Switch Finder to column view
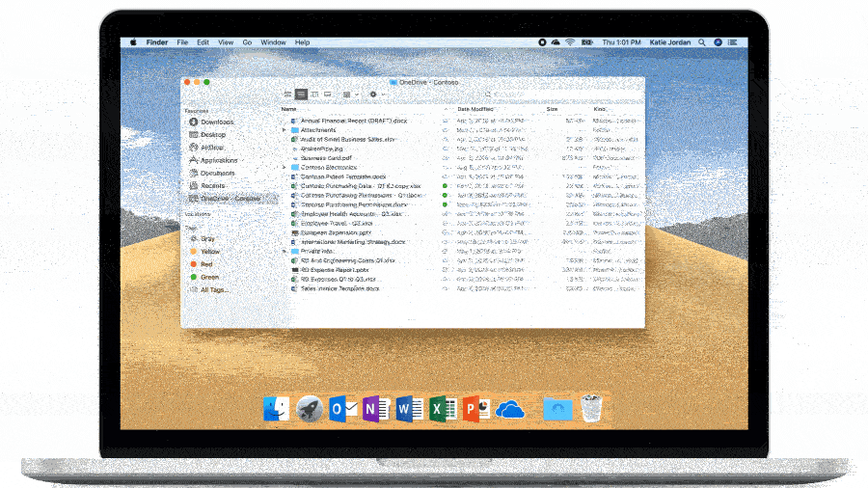The height and width of the screenshot is (488, 868). click(x=314, y=95)
